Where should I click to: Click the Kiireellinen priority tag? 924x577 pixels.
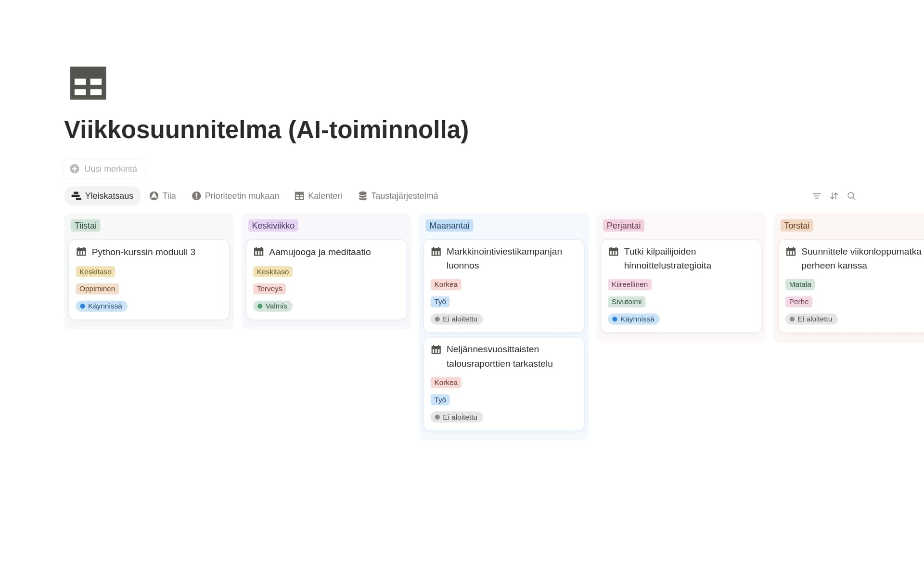point(629,284)
